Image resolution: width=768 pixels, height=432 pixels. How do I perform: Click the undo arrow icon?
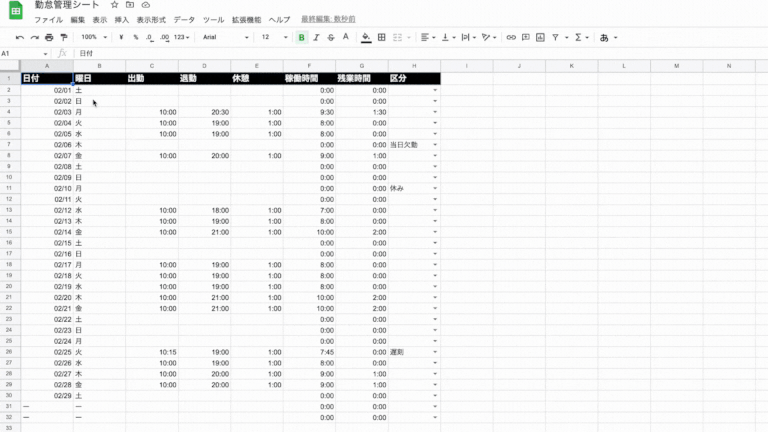(20, 37)
